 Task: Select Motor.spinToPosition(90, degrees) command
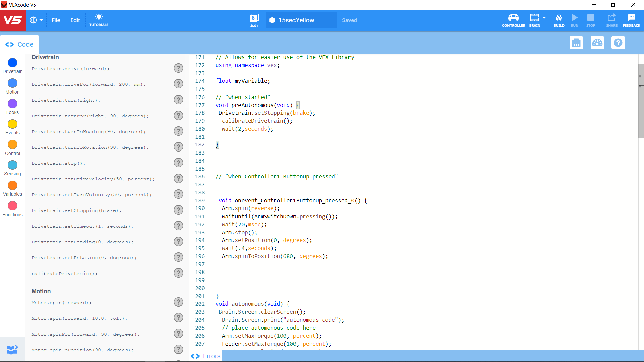click(83, 350)
